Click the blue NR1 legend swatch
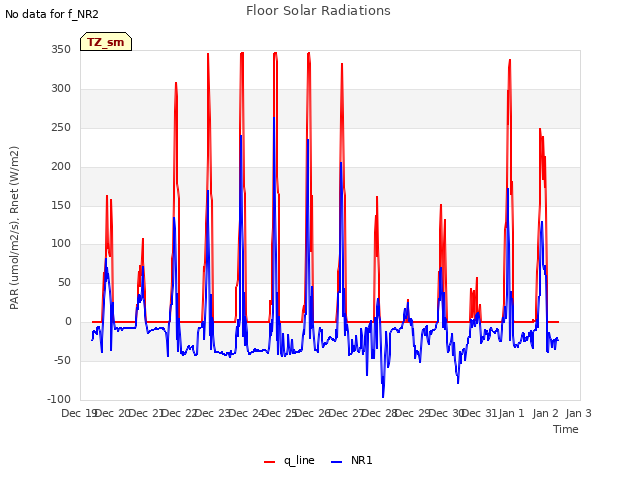This screenshot has height=480, width=640. click(336, 462)
